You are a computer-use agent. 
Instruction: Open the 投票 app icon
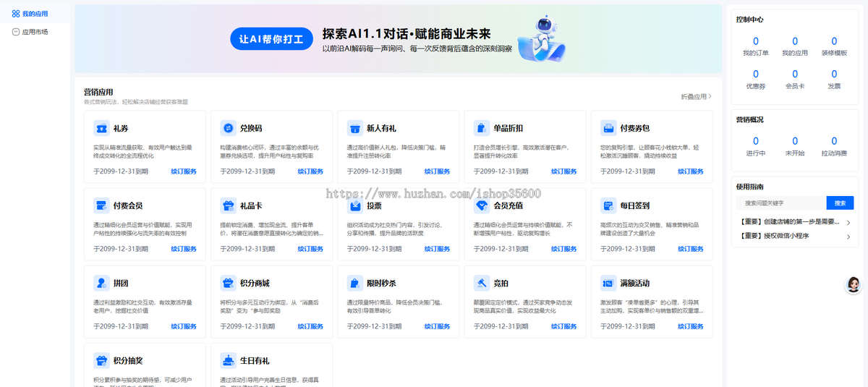(x=354, y=205)
